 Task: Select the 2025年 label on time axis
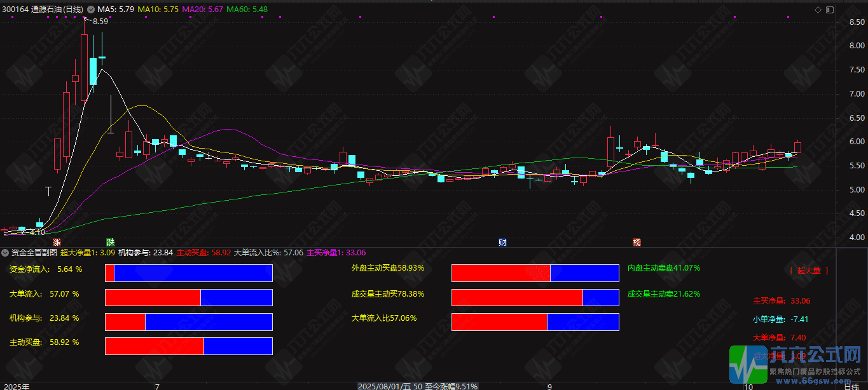click(15, 386)
